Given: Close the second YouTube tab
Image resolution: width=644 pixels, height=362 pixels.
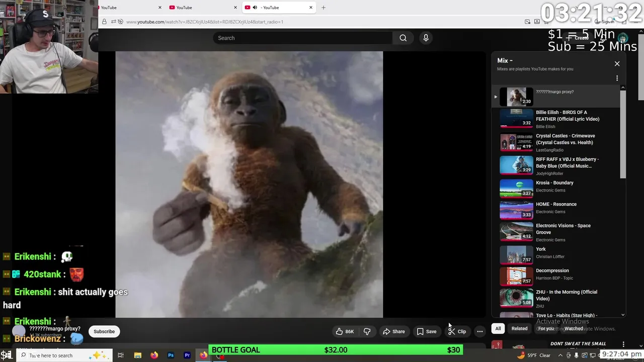Looking at the screenshot, I should click(x=235, y=8).
